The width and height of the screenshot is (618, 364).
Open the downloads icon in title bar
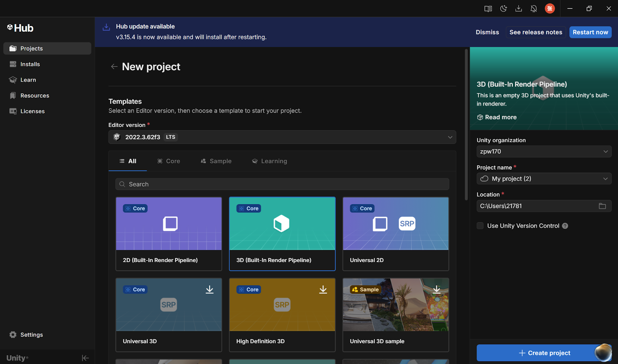tap(519, 8)
